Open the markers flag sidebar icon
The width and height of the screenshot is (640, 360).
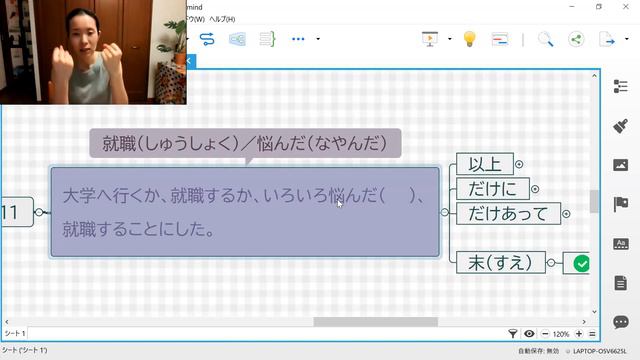620,204
